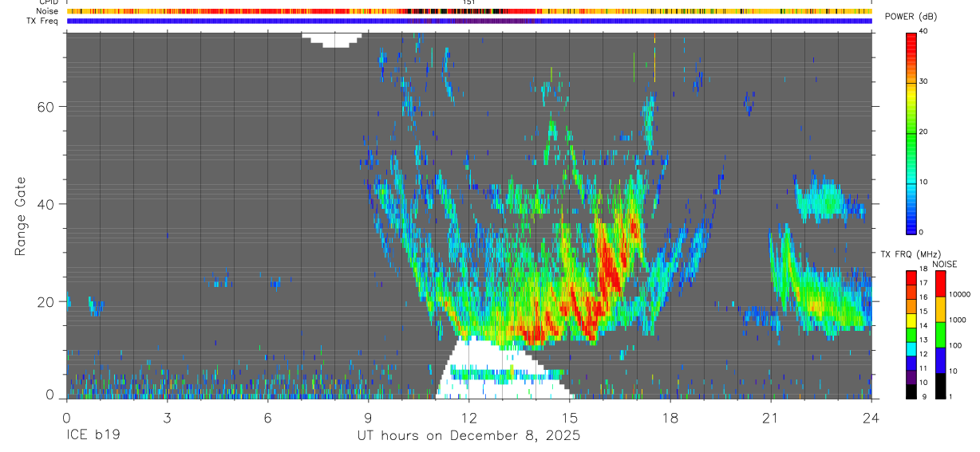
Task: Click the '1' tick in the NOISE legend
Action: click(951, 397)
